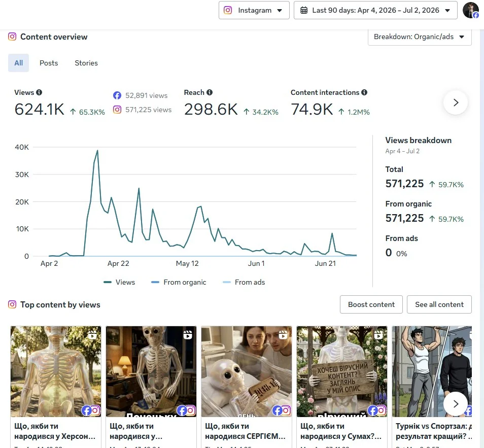This screenshot has height=448, width=484.
Task: Click reel icon on Херсон thumbnail
Action: 92,335
